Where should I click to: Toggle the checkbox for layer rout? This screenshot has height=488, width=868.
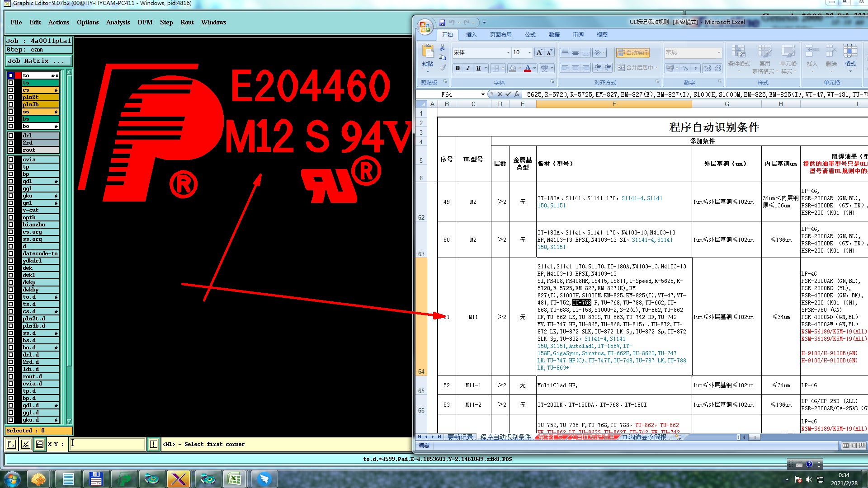pos(11,150)
